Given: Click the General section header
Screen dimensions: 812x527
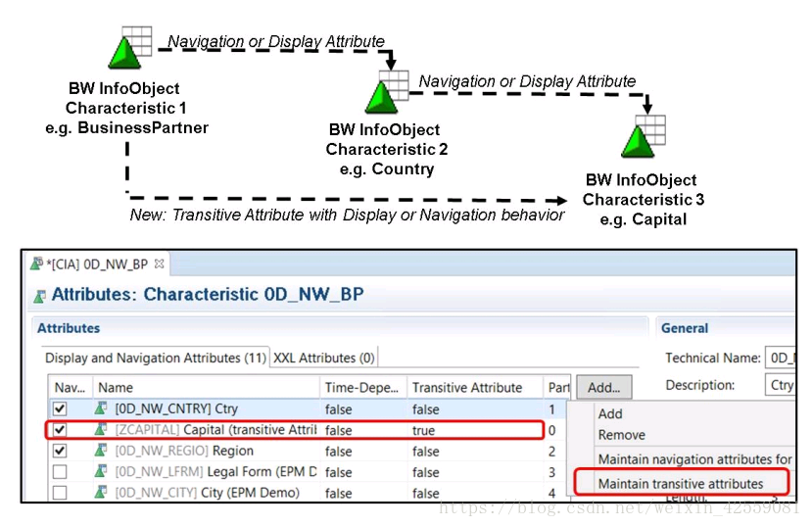Looking at the screenshot, I should 685,328.
